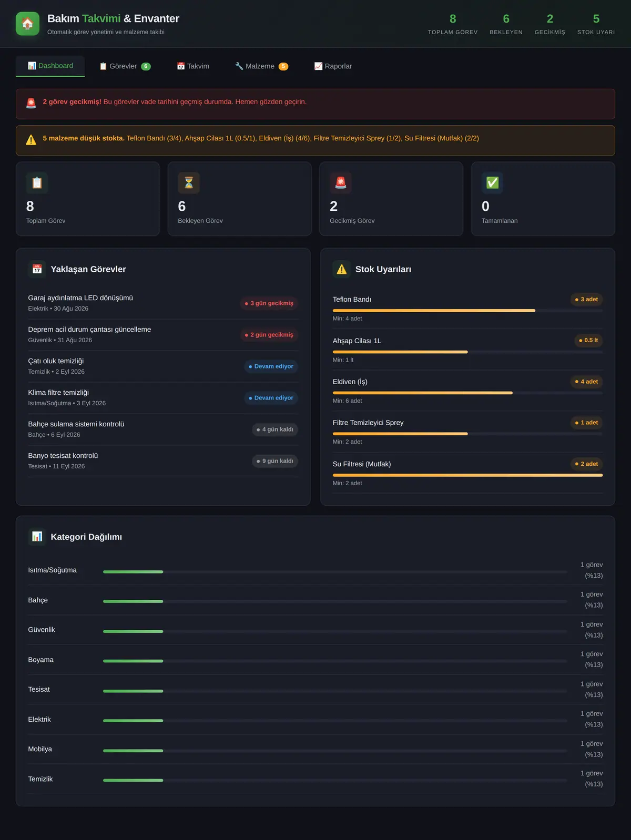This screenshot has height=840, width=631.
Task: Click the Bekleyen header counter
Action: (x=506, y=24)
